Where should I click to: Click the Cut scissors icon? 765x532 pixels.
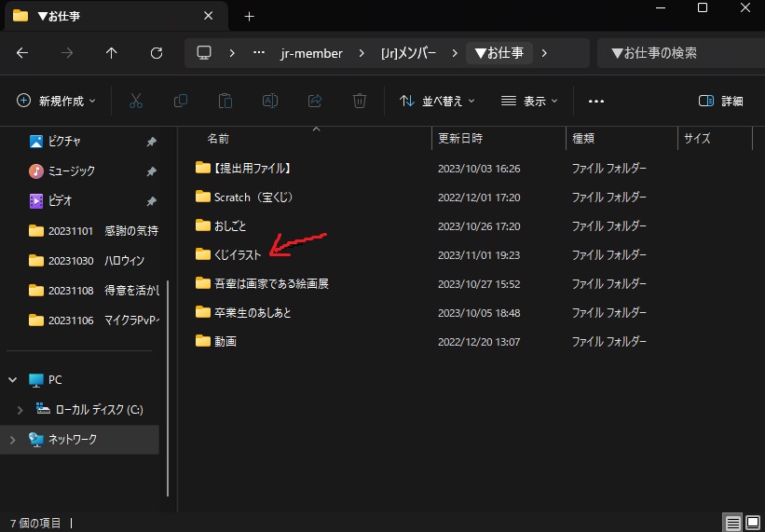[x=136, y=101]
